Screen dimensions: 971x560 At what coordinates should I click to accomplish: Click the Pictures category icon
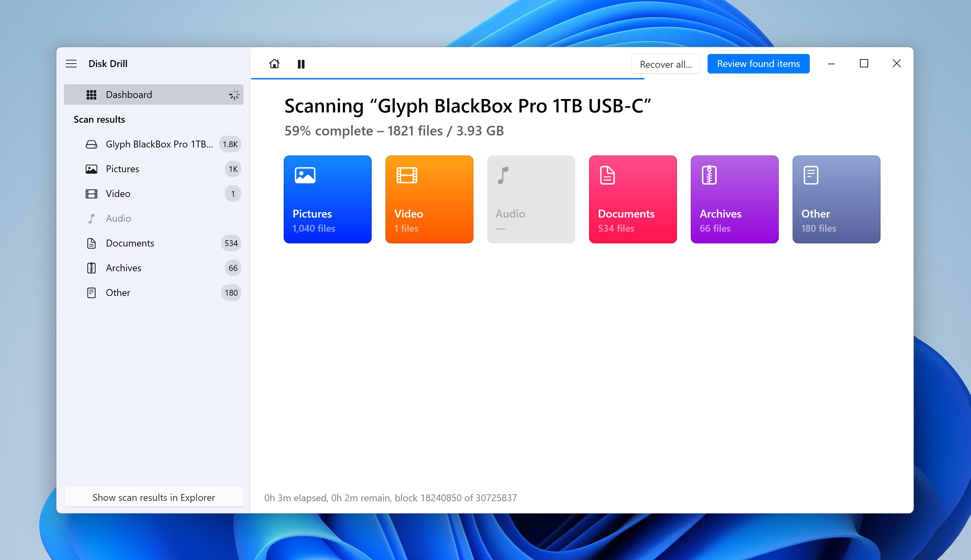click(304, 175)
